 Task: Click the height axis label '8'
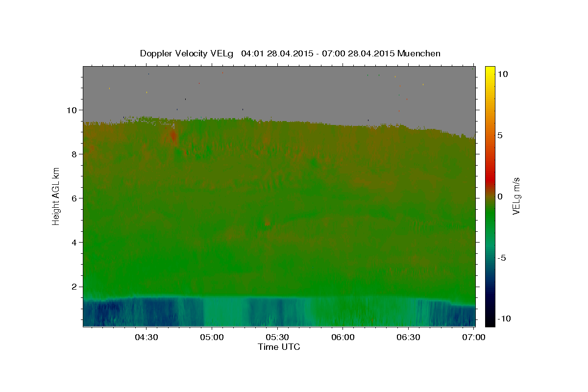(x=75, y=154)
